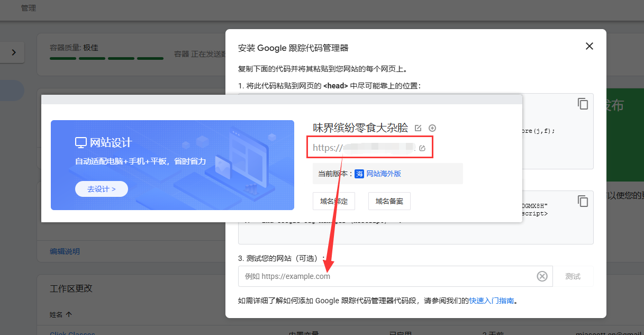Switch to the 管理 tab

pos(29,8)
